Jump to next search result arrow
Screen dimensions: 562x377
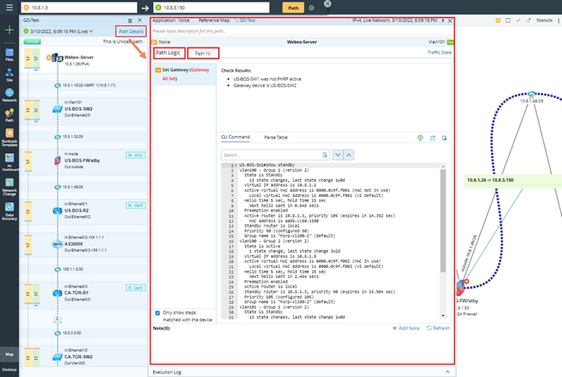pos(338,155)
